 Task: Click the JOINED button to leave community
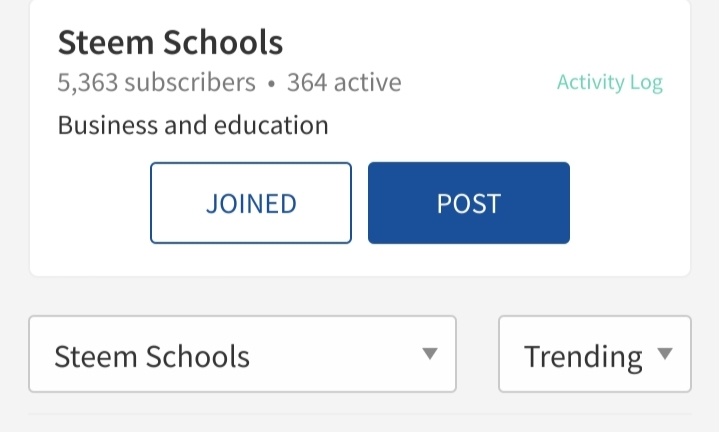coord(251,203)
